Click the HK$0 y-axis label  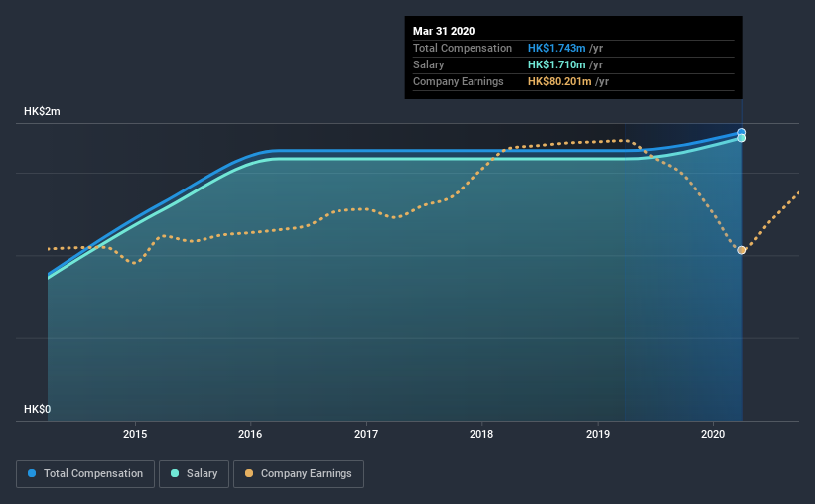38,409
